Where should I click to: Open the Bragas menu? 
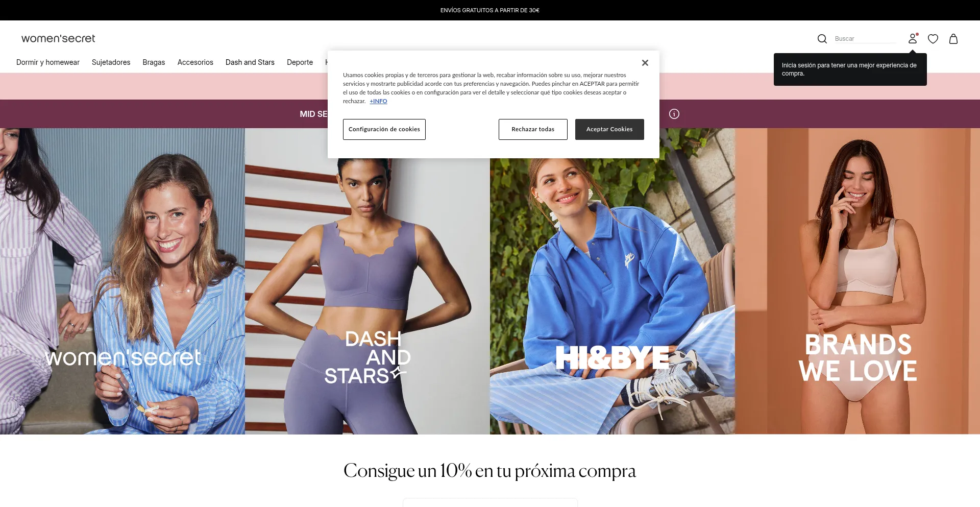[x=154, y=62]
